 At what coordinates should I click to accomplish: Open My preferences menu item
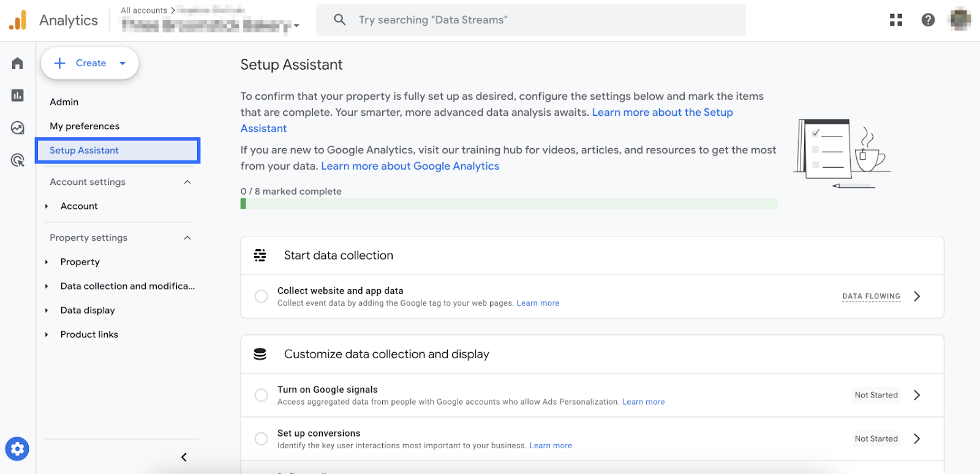click(x=85, y=126)
